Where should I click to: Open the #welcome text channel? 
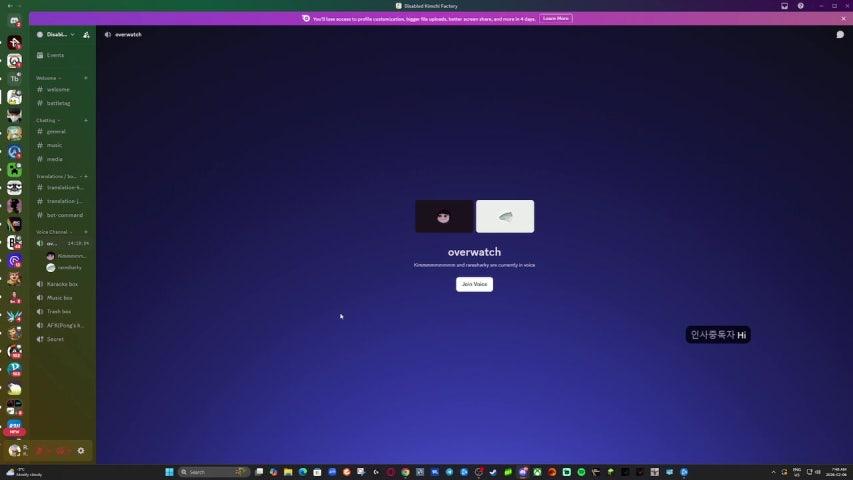[x=62, y=89]
